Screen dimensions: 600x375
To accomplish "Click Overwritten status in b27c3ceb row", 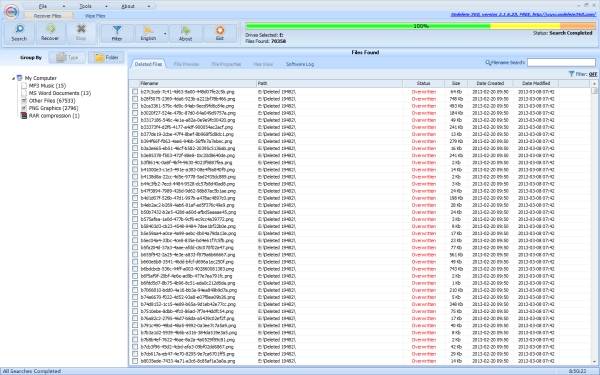I will point(424,92).
